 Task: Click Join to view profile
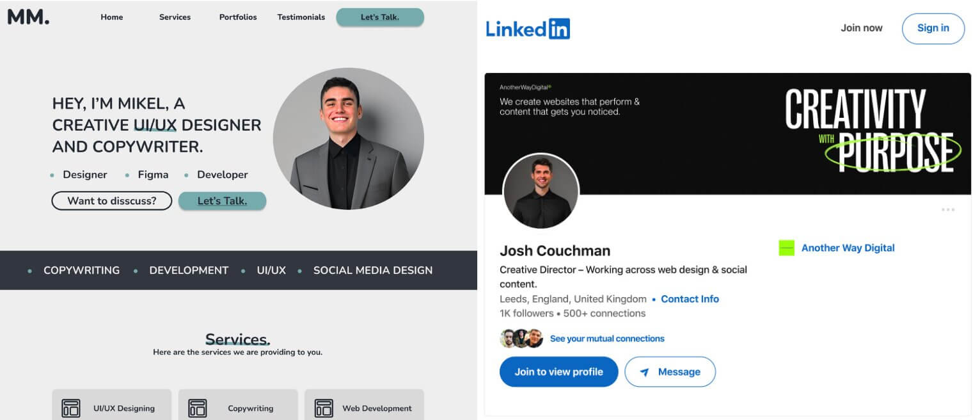[558, 371]
